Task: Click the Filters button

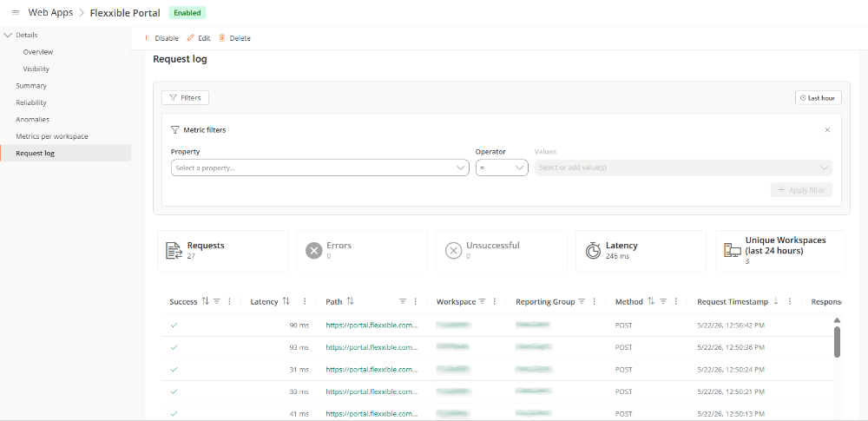Action: 185,97
